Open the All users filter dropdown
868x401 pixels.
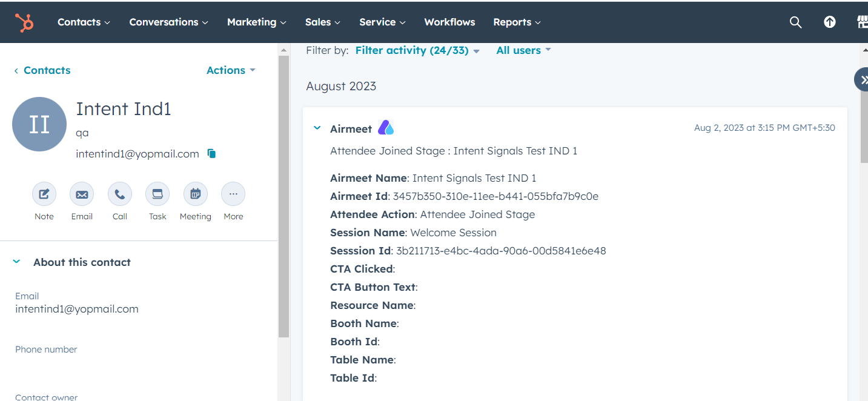tap(523, 50)
